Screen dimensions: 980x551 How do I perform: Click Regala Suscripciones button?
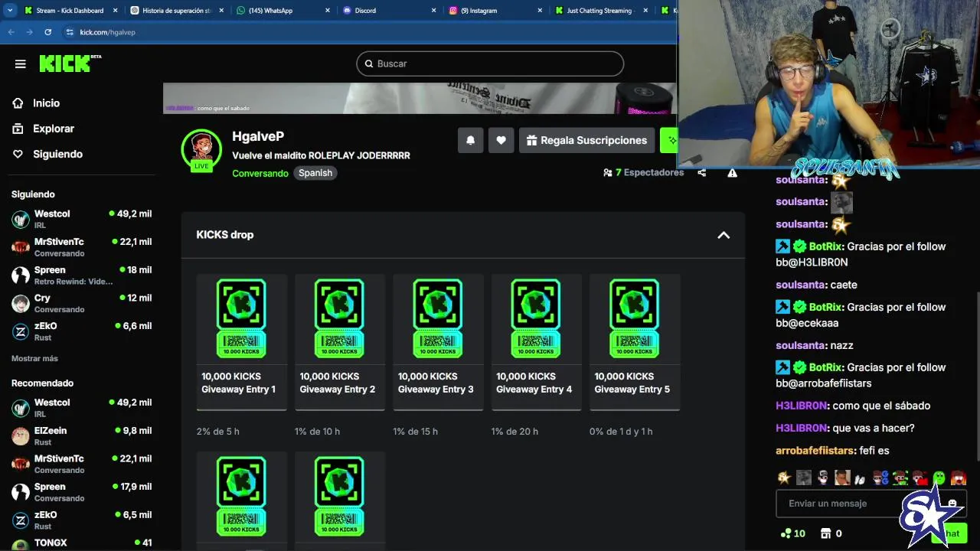(x=586, y=140)
